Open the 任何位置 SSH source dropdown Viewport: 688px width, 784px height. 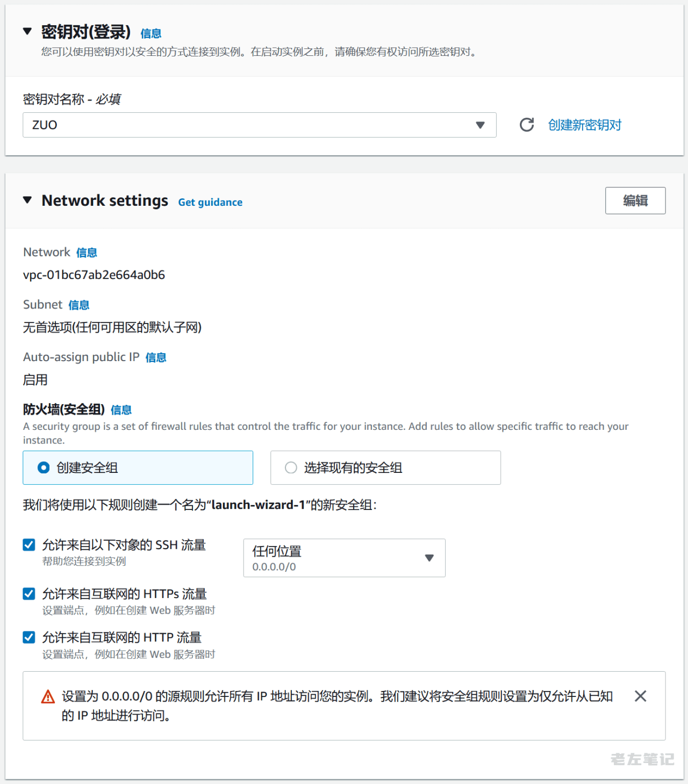[344, 558]
